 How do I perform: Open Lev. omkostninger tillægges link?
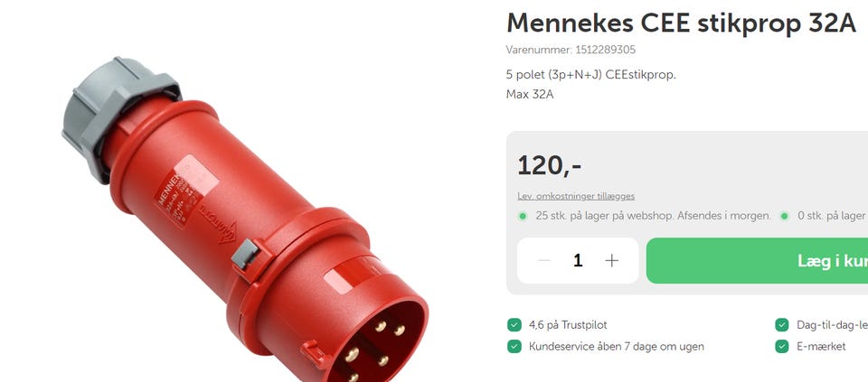tap(576, 196)
